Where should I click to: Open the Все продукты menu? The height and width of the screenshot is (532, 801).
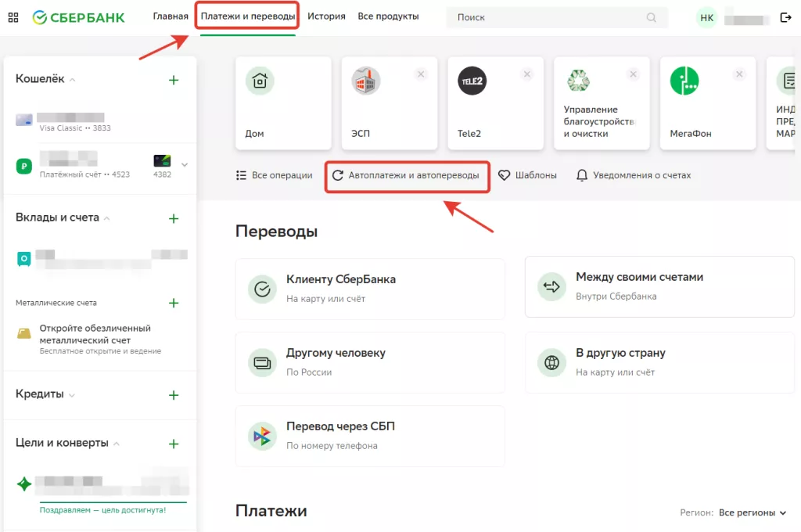pyautogui.click(x=388, y=16)
